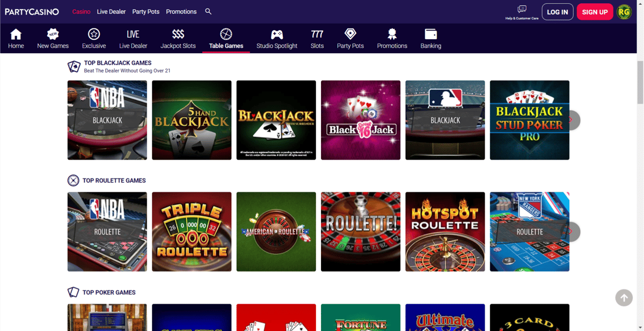
Task: Open Top Poker Games heading link
Action: 109,292
